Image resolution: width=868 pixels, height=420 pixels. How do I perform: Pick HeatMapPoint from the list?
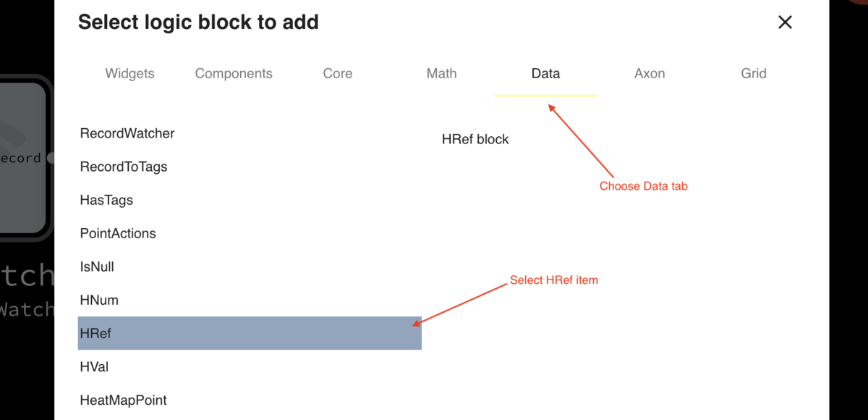(x=250, y=400)
